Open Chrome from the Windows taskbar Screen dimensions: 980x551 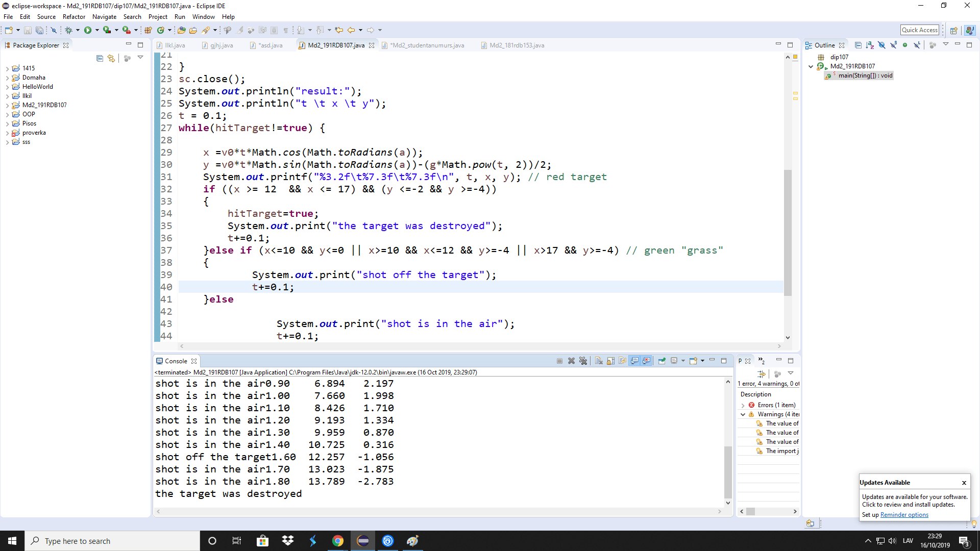tap(338, 541)
